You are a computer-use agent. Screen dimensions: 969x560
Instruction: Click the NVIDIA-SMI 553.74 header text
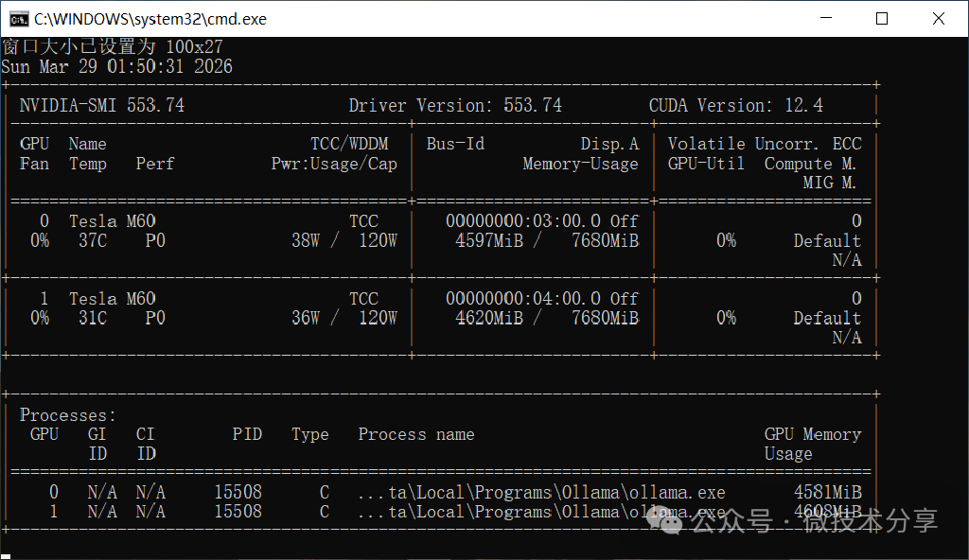(102, 105)
